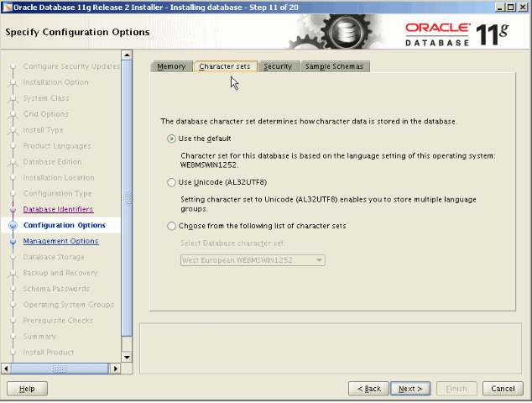Click the Help button
The height and width of the screenshot is (403, 532).
[x=27, y=389]
